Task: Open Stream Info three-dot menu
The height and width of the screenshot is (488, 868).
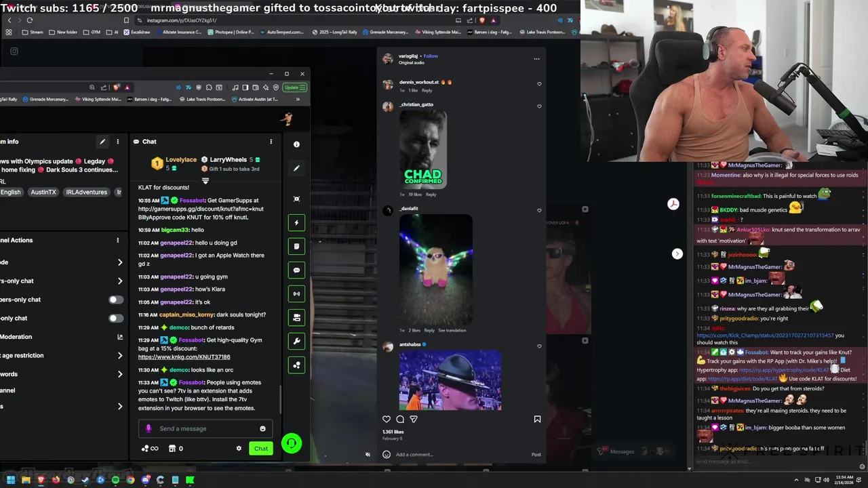Action: click(117, 142)
